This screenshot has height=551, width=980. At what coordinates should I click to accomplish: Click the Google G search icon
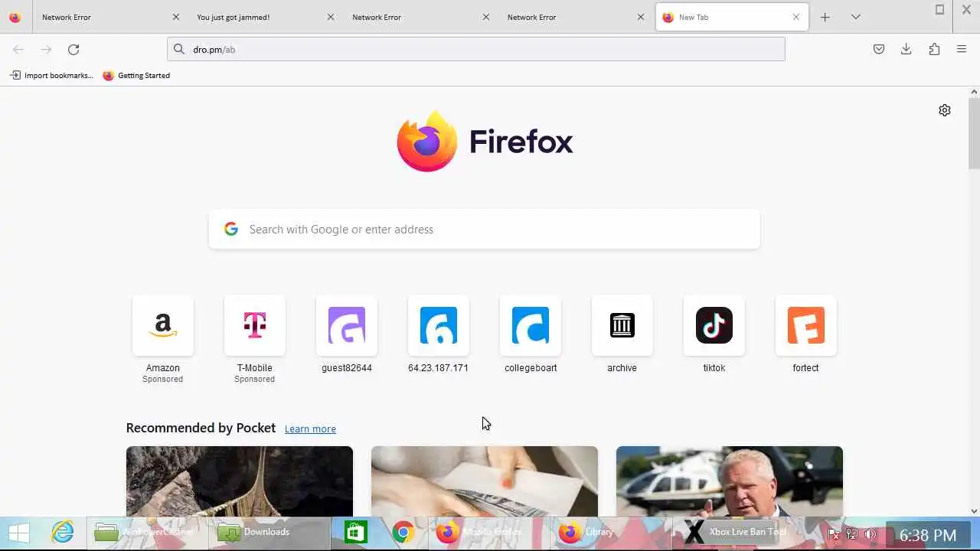(x=231, y=229)
